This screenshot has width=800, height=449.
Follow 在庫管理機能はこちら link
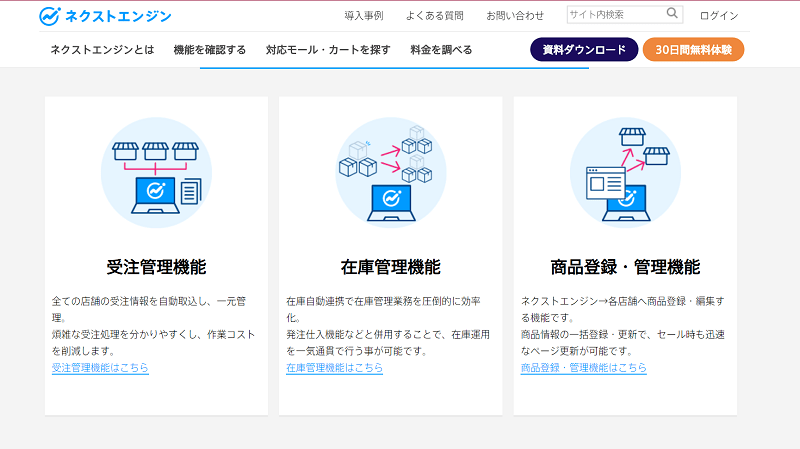(334, 368)
